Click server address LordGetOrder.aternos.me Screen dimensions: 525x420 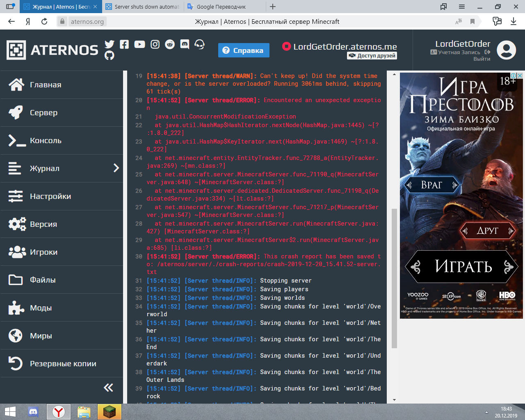(345, 47)
